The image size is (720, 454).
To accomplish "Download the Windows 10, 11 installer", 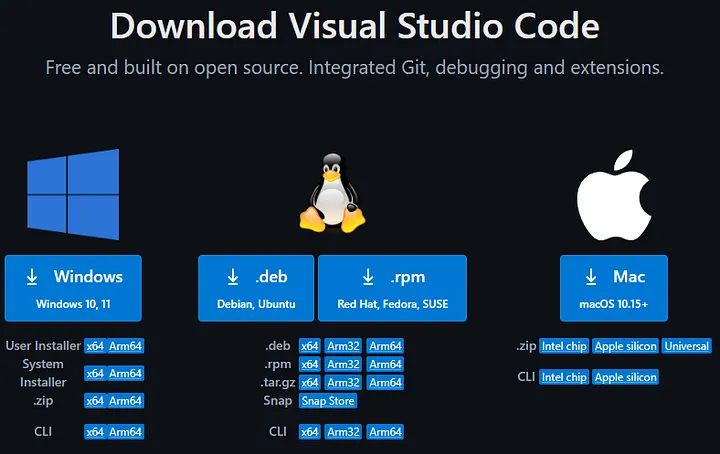I will pos(73,288).
